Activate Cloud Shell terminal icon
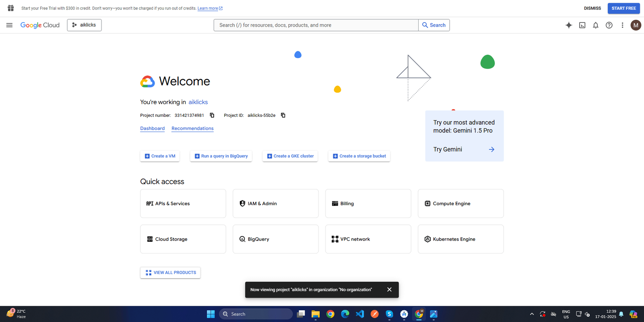 pos(582,25)
